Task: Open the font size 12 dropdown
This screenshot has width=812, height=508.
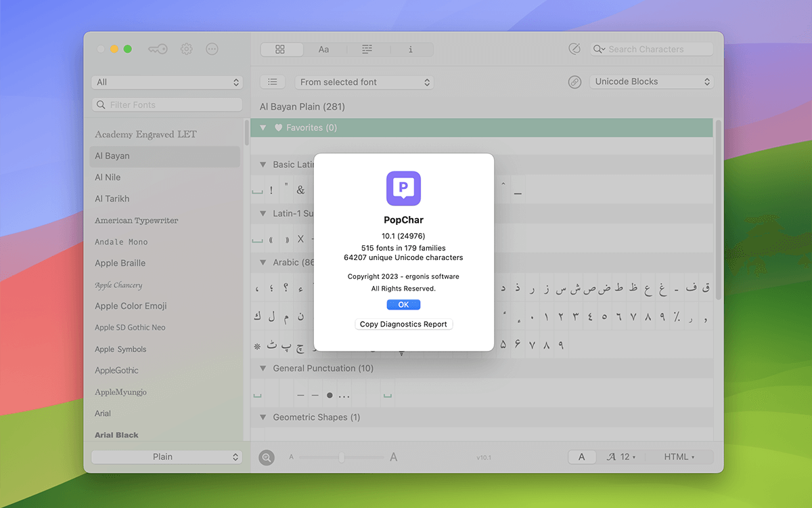Action: (621, 457)
